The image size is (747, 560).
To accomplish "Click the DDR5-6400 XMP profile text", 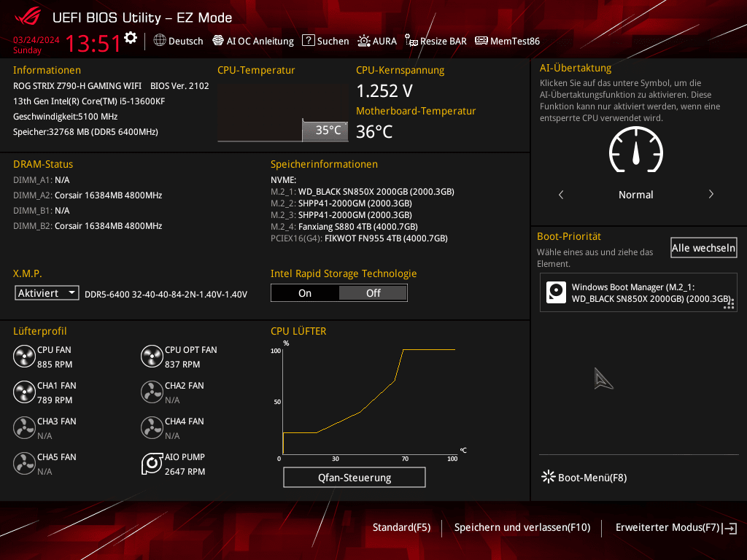I will click(x=166, y=295).
